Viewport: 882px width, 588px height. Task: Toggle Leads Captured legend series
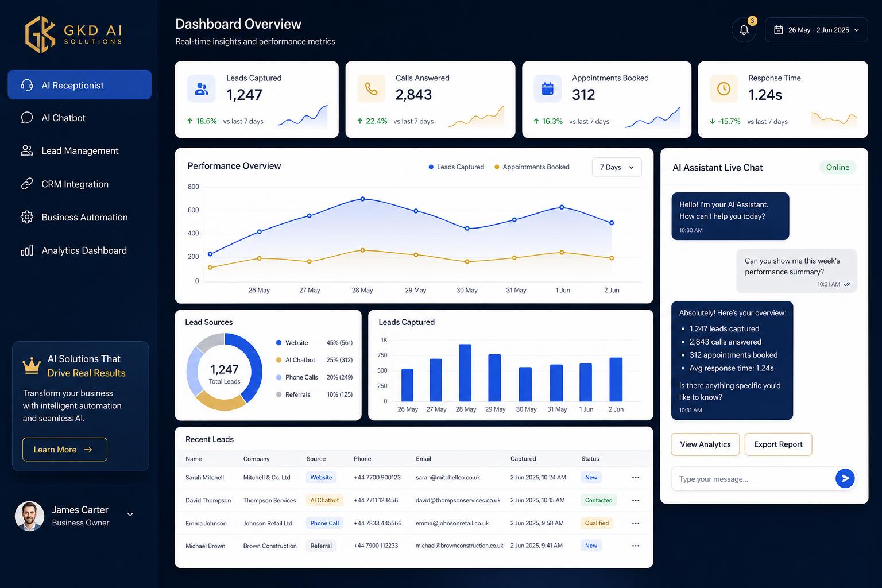(457, 167)
